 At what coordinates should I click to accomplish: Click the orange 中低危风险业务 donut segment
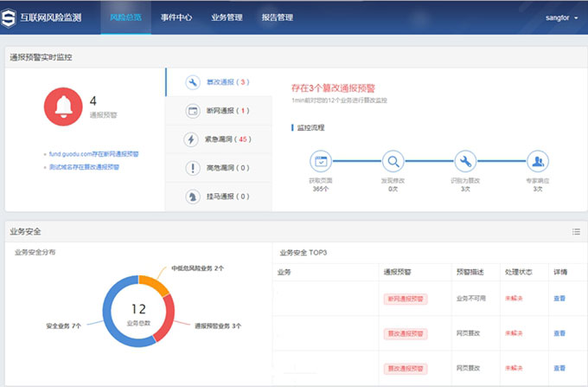(154, 283)
